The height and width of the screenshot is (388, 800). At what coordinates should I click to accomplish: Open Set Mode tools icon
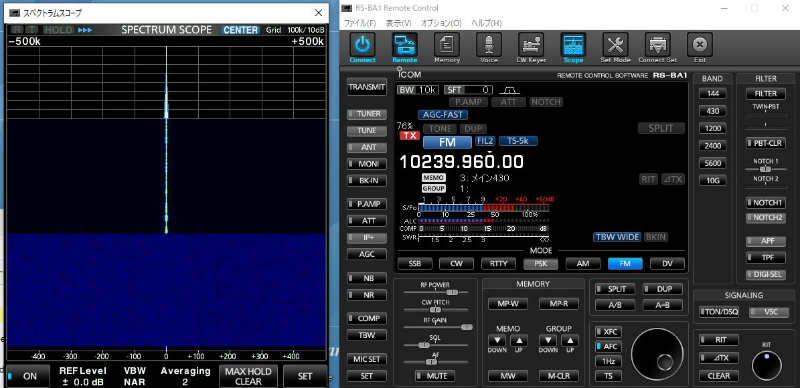[615, 45]
